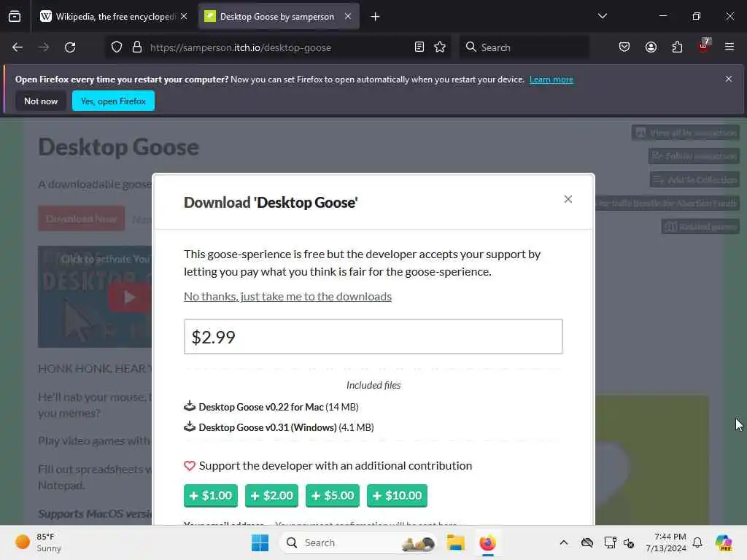747x560 pixels.
Task: Click the taskbar Search box
Action: point(359,542)
